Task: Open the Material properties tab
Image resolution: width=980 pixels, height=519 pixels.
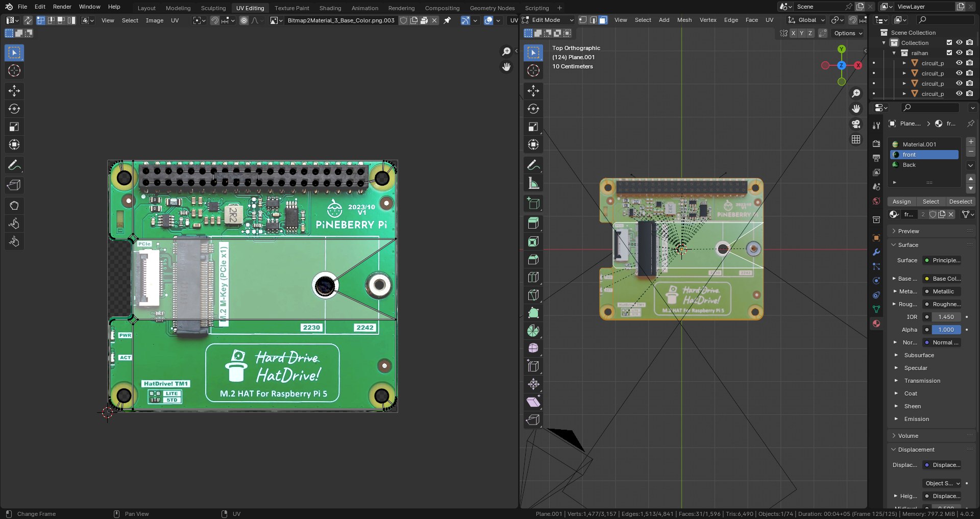Action: coord(876,324)
